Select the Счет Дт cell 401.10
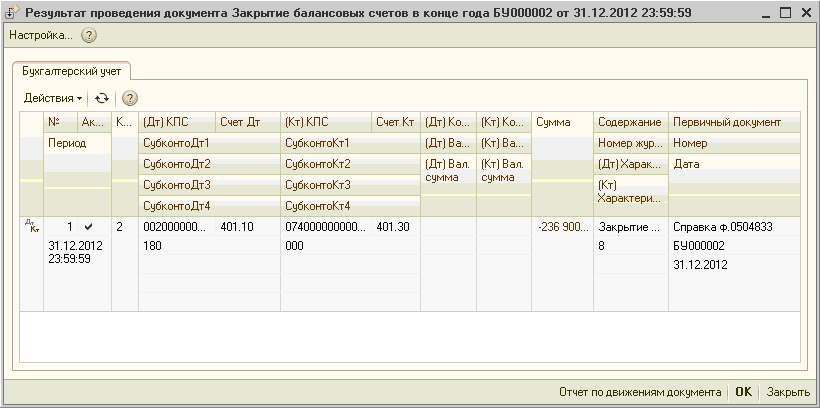 coord(237,227)
